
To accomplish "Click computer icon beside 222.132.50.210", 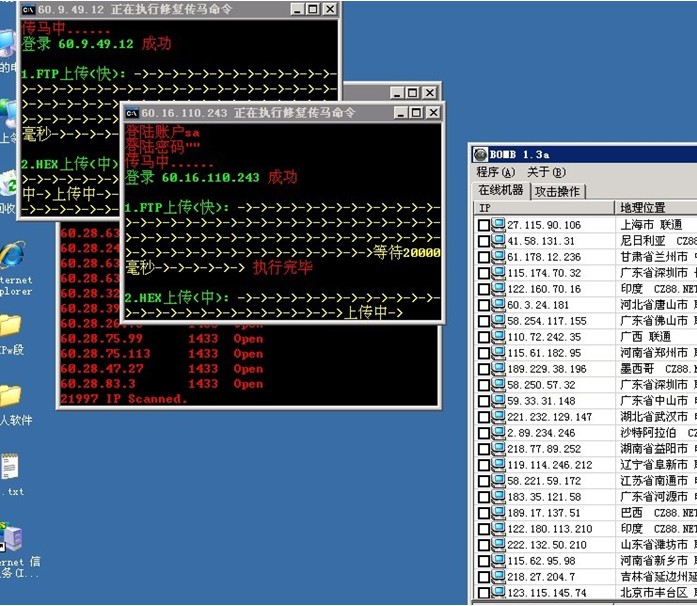I will tap(498, 545).
